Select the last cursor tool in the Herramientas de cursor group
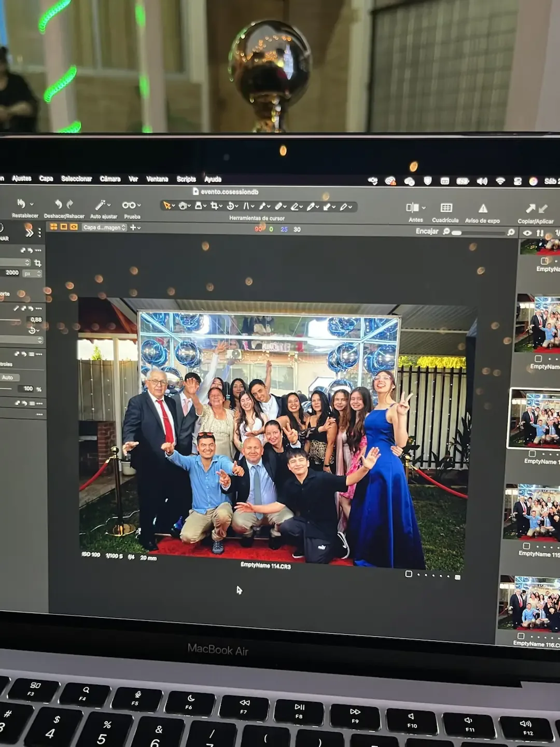The width and height of the screenshot is (560, 747). [343, 207]
